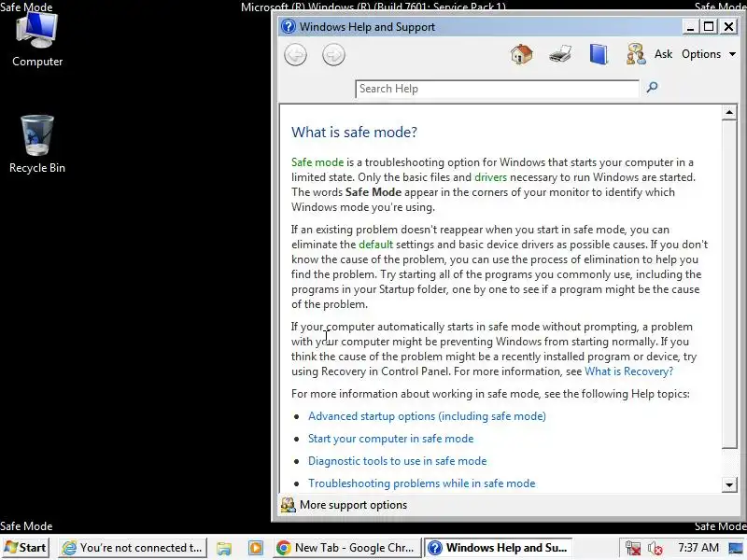Go forward using the Help forward arrow

pos(333,55)
